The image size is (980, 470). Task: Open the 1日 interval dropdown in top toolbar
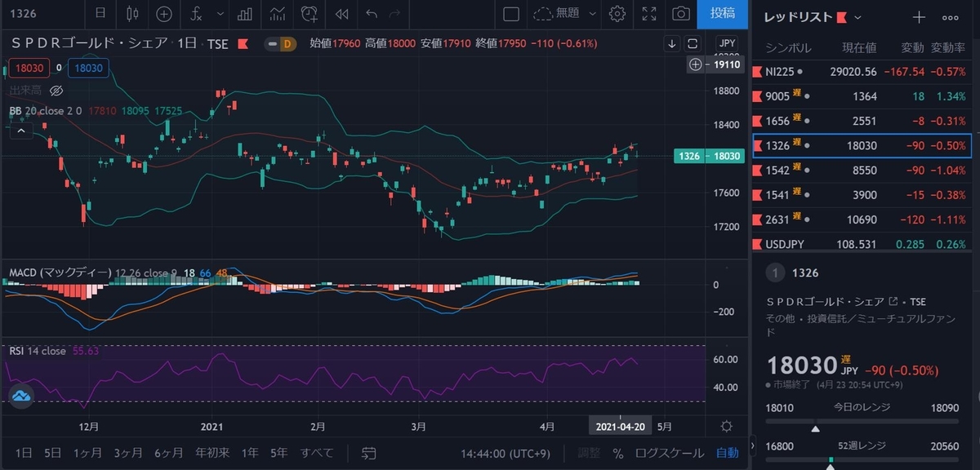click(x=100, y=13)
